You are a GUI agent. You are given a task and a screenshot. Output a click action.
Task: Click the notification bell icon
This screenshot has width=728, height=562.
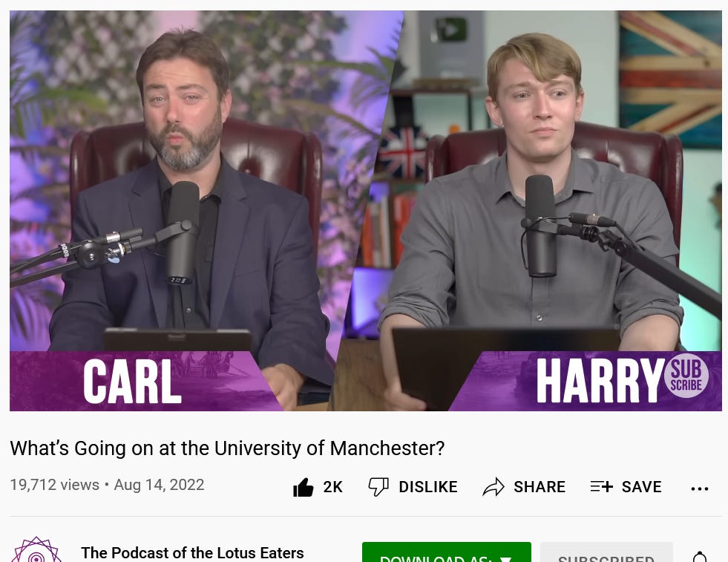pos(700,557)
